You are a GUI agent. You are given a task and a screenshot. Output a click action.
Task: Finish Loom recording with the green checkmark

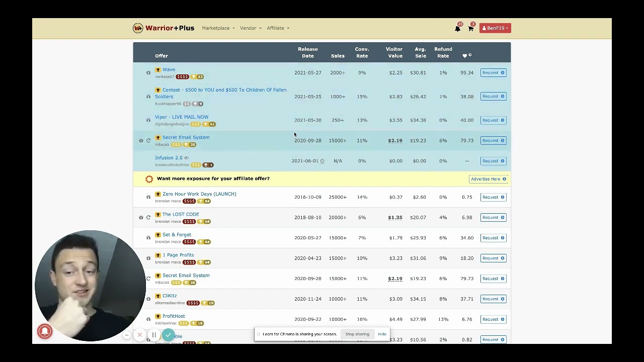click(169, 335)
